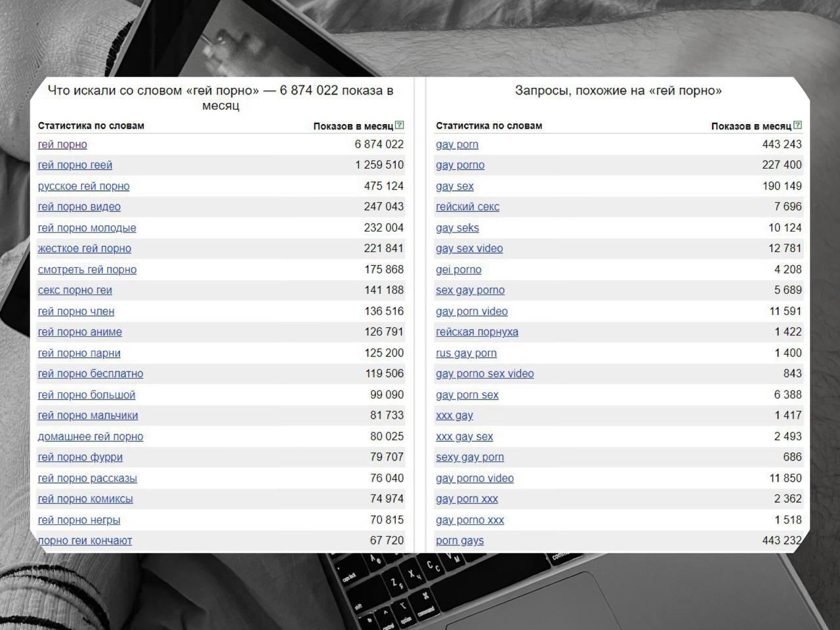840x630 pixels.
Task: Click help icon beside left 'Показов в месяц'
Action: (x=400, y=125)
